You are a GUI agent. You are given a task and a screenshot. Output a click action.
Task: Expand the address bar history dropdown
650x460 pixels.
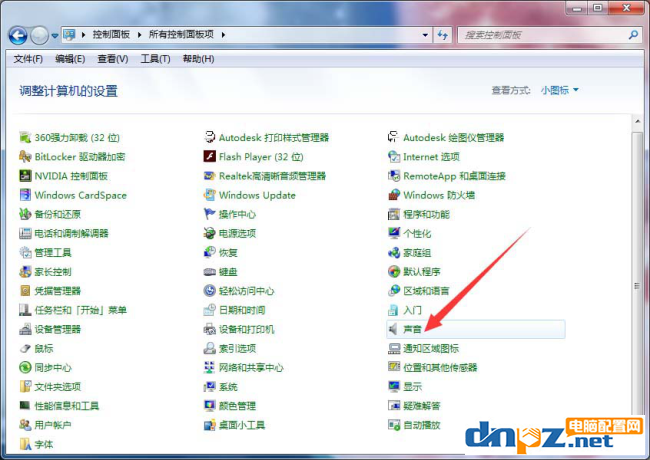tap(425, 35)
